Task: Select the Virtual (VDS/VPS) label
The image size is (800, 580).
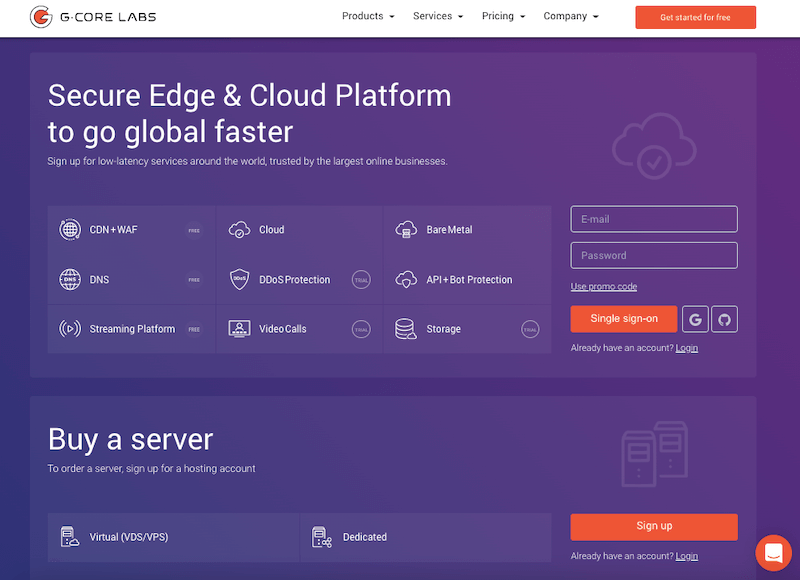Action: [129, 537]
